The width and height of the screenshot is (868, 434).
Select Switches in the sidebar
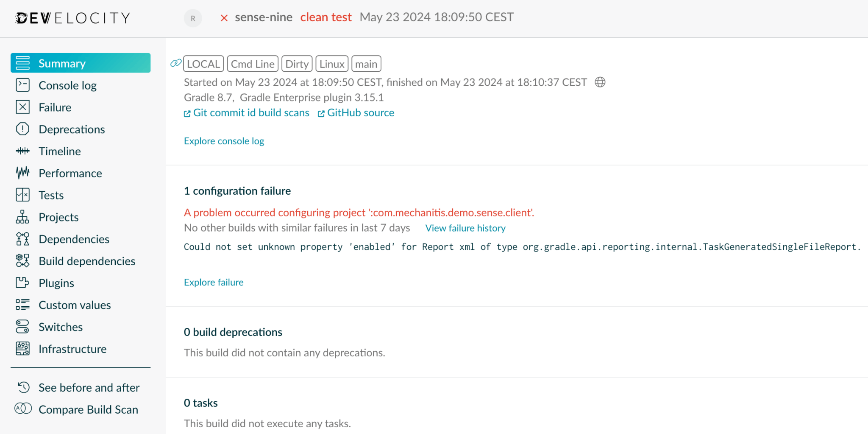click(61, 327)
